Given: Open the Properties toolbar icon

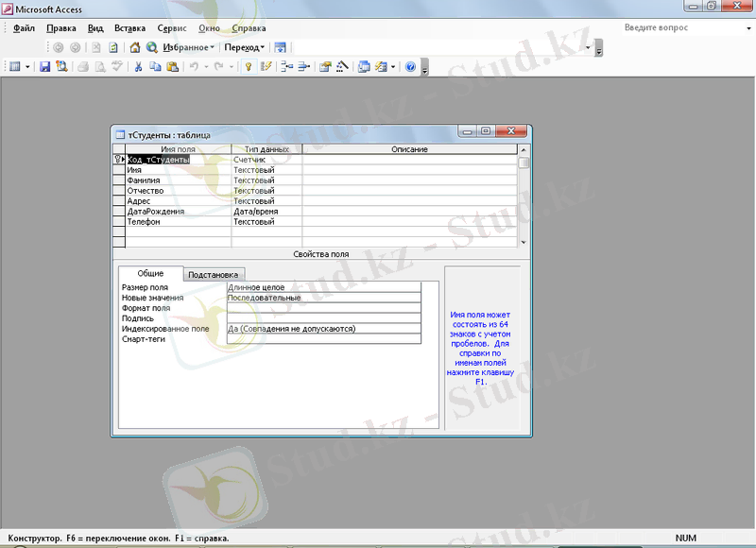Looking at the screenshot, I should click(325, 67).
